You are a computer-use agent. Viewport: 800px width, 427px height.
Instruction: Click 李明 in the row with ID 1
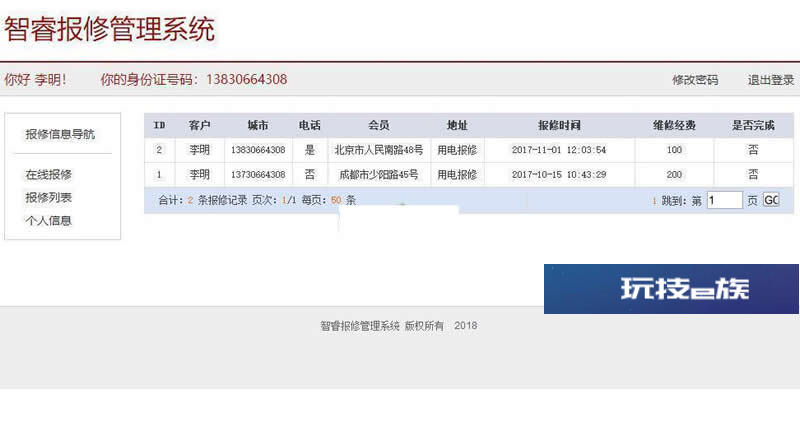[x=199, y=174]
